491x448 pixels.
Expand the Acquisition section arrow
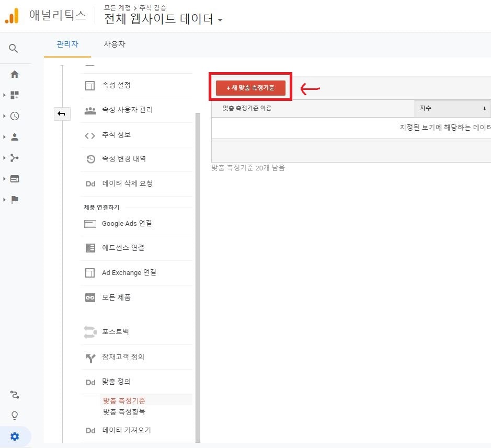[x=4, y=158]
